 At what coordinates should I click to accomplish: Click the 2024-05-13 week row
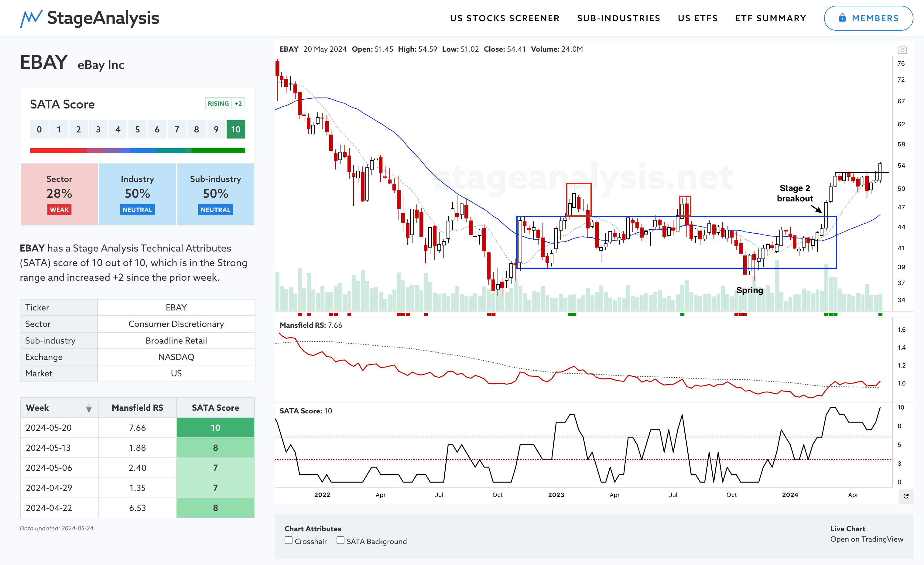138,448
